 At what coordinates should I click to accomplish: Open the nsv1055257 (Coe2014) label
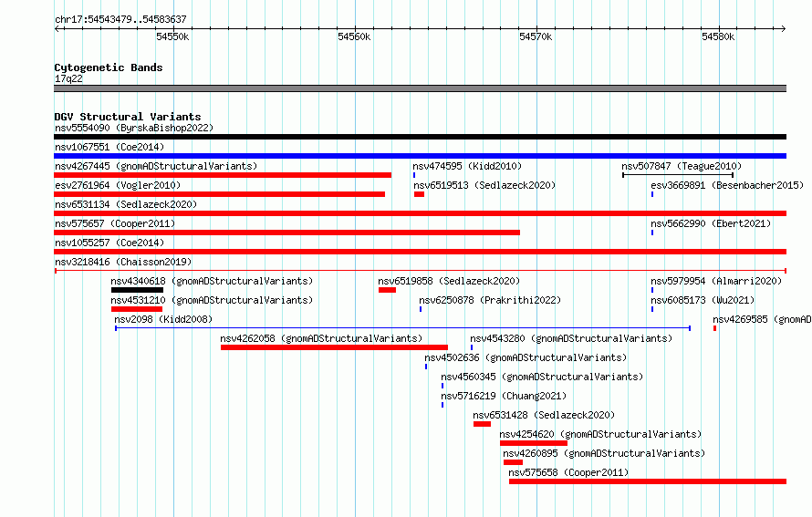pyautogui.click(x=109, y=243)
